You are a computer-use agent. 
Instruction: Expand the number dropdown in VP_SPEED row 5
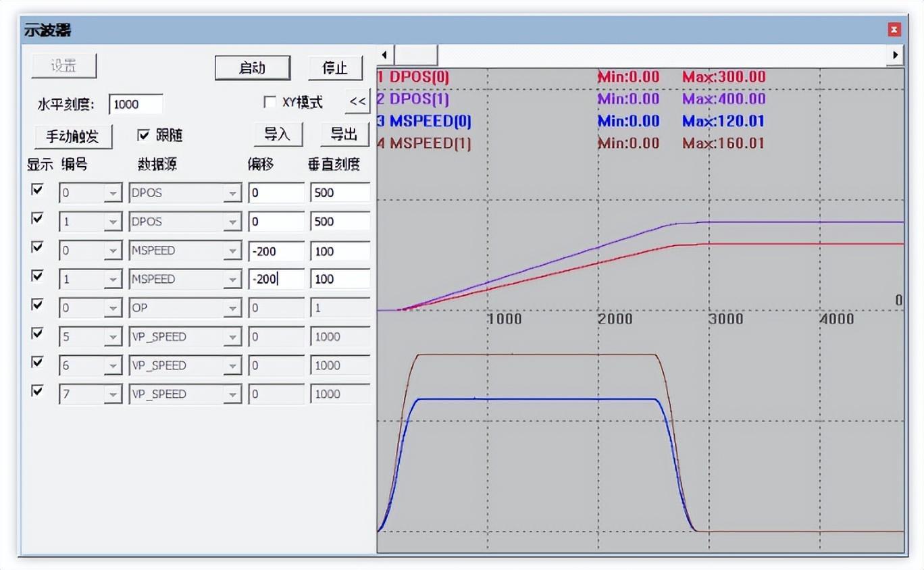point(113,337)
